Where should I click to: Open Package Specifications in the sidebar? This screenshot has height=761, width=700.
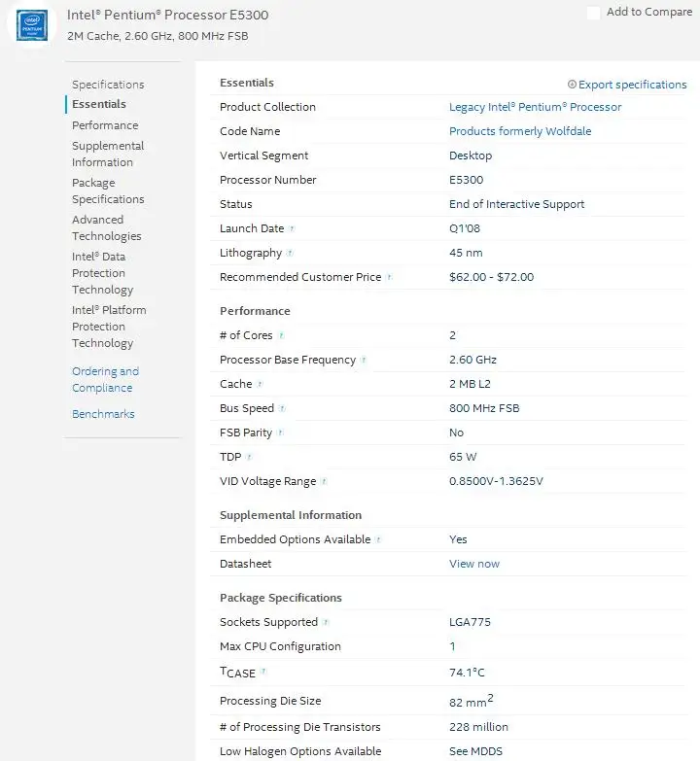click(x=108, y=190)
